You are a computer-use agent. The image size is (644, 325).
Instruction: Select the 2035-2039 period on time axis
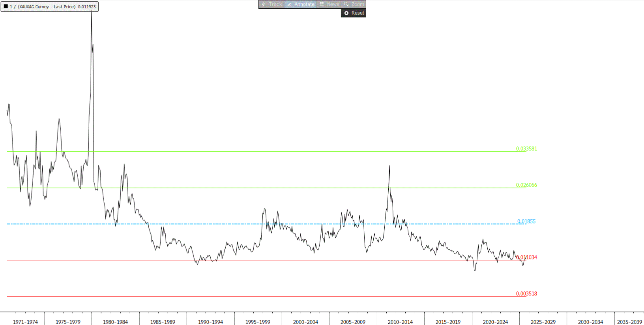coord(629,322)
